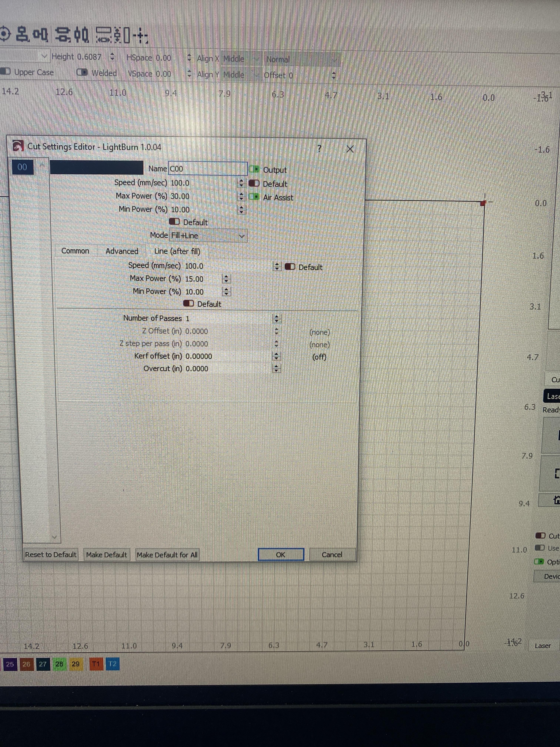This screenshot has width=560, height=747.
Task: Confirm with the OK button
Action: tap(281, 555)
